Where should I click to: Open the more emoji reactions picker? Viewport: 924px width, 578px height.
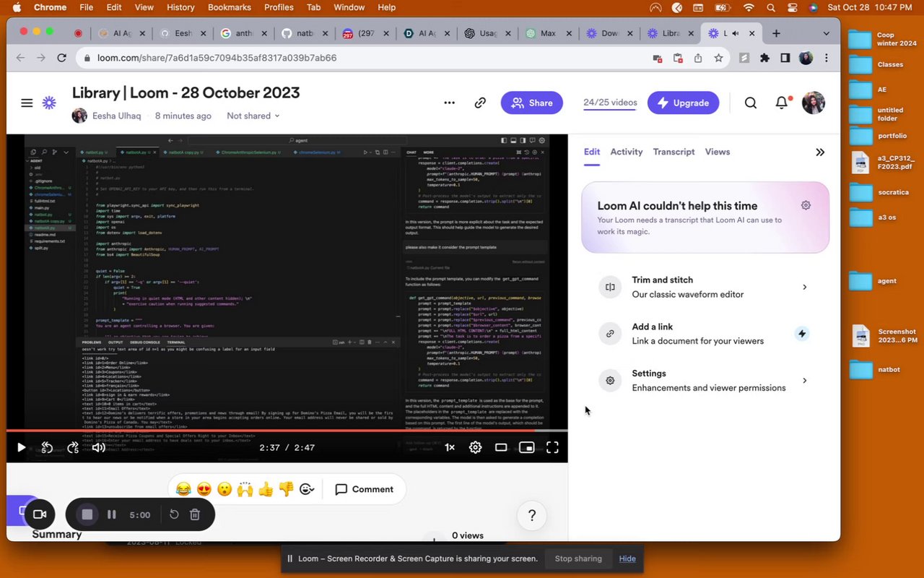coord(307,489)
